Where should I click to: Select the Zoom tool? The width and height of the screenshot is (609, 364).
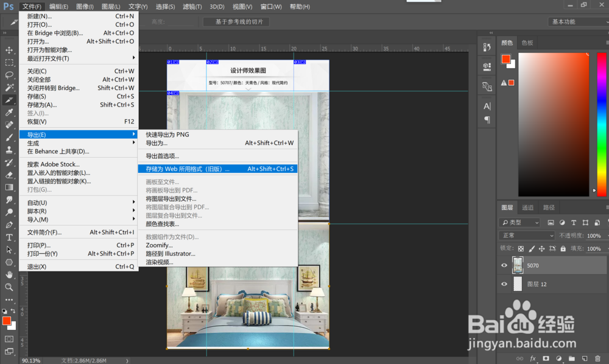coord(9,287)
